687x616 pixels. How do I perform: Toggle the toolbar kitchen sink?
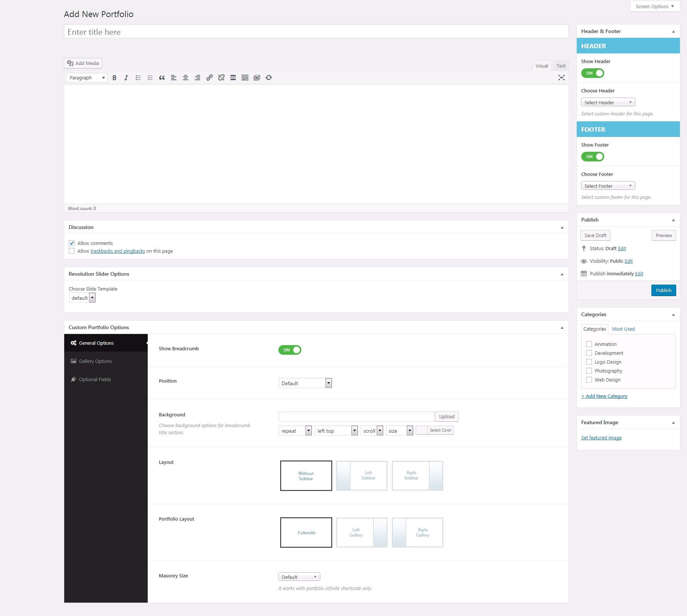(245, 78)
